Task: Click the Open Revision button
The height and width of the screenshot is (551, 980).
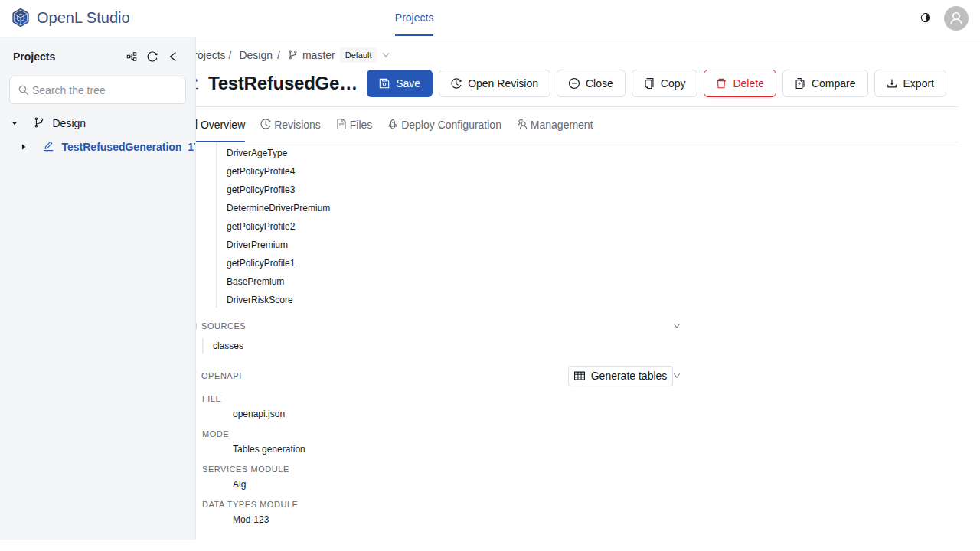Action: (x=495, y=83)
